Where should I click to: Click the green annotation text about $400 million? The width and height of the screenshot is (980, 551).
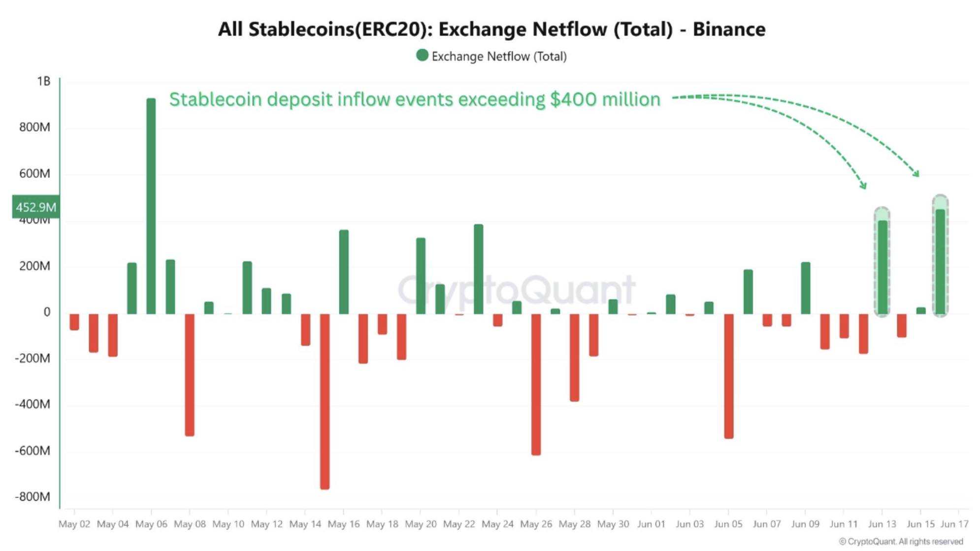coord(415,100)
